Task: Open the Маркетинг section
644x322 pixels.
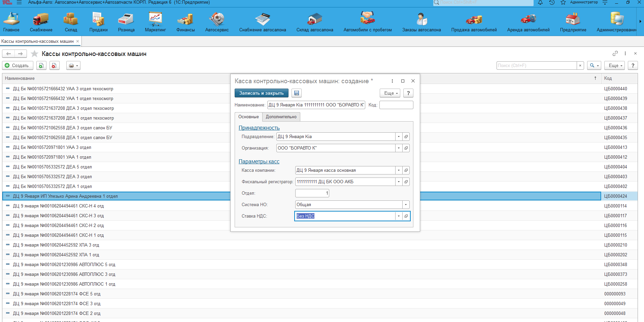Action: click(156, 22)
